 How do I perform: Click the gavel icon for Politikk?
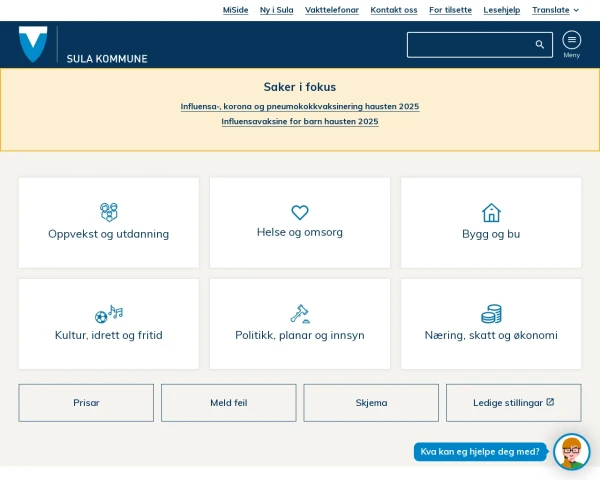[x=300, y=314]
